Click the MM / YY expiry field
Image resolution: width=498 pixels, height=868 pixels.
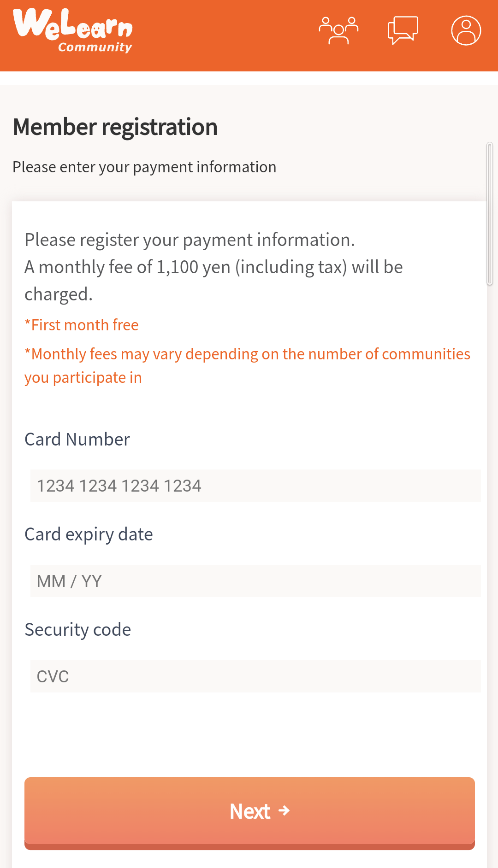[x=255, y=581]
